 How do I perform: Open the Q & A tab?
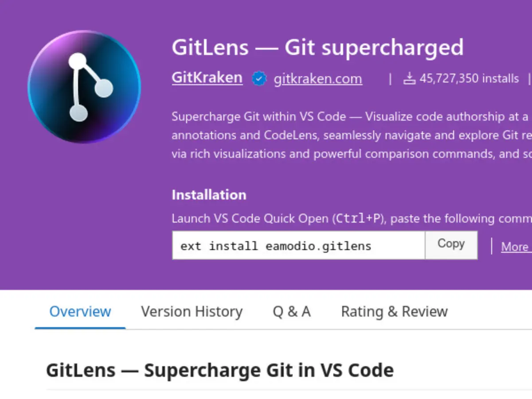tap(291, 312)
